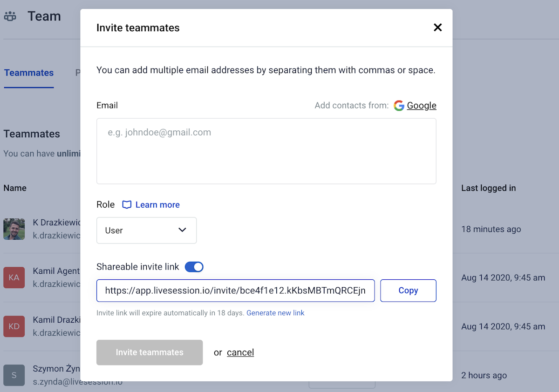Open the User role dropdown
Screen dimensions: 559x392
click(146, 230)
